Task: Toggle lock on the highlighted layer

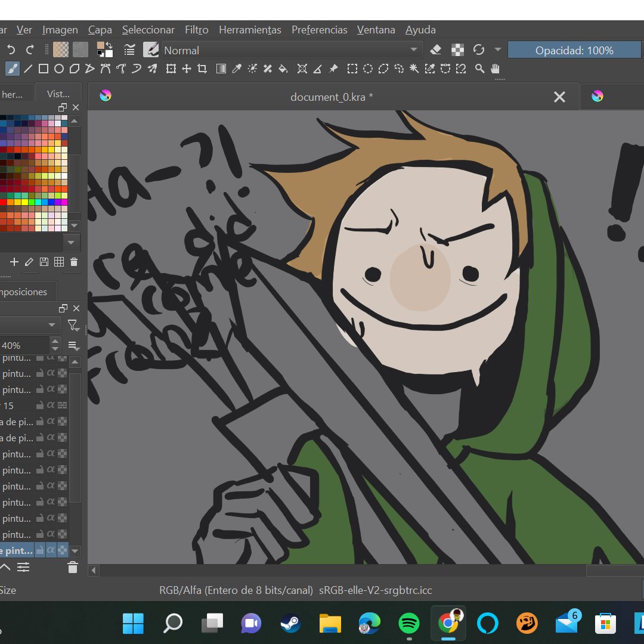Action: tap(40, 550)
